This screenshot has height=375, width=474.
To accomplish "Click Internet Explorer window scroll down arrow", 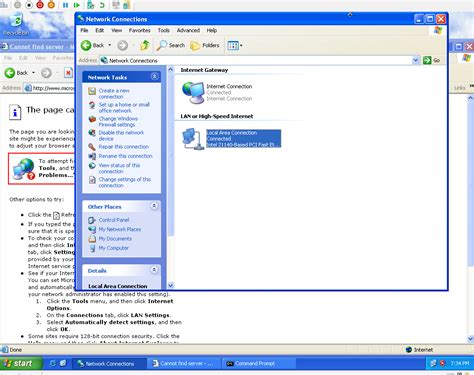I will click(470, 339).
